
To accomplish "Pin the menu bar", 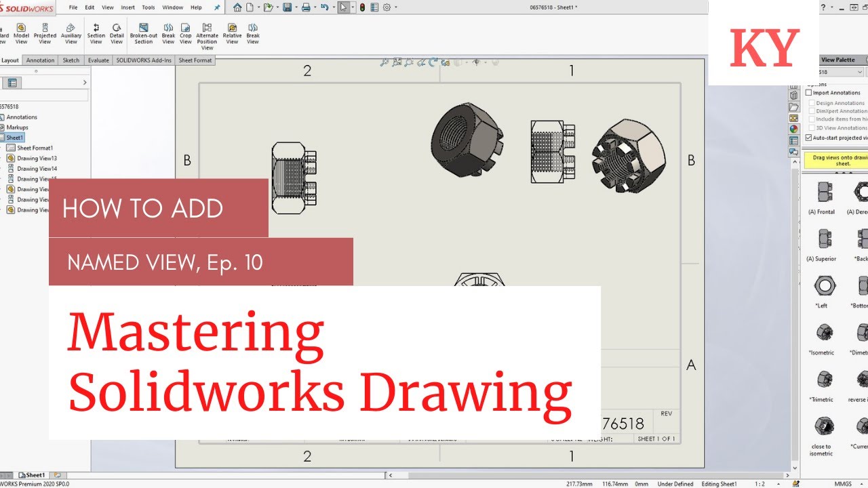I will 217,7.
